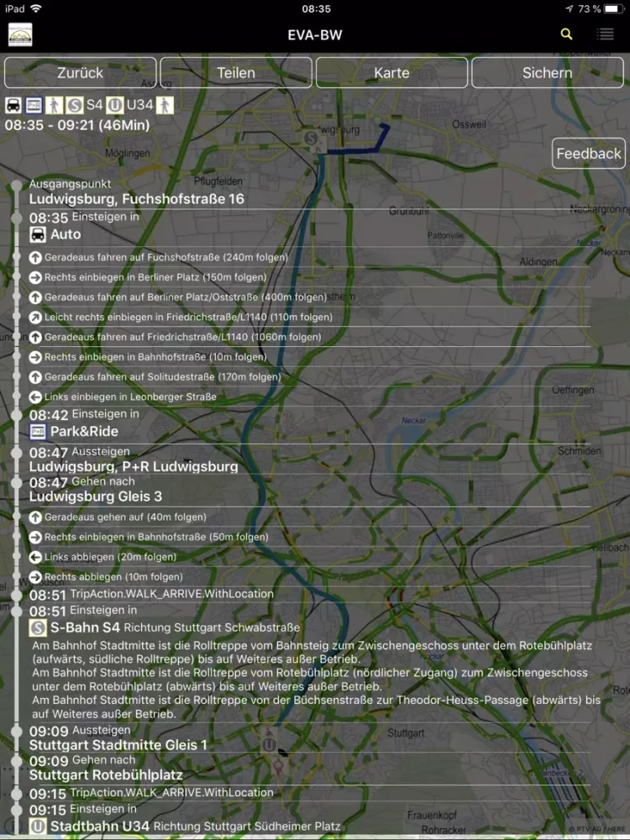Image resolution: width=630 pixels, height=840 pixels.
Task: Tap slight-right arrow for Friedrichstraße 110m
Action: click(x=35, y=318)
